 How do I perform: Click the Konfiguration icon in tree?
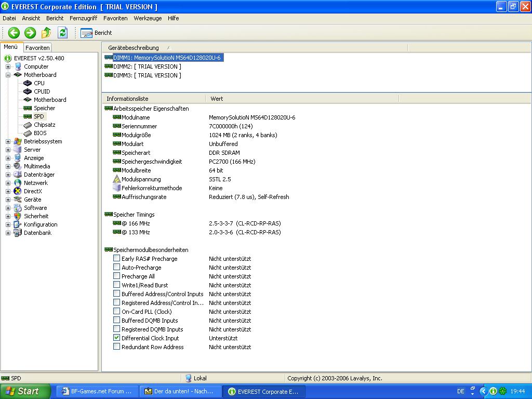tap(18, 224)
